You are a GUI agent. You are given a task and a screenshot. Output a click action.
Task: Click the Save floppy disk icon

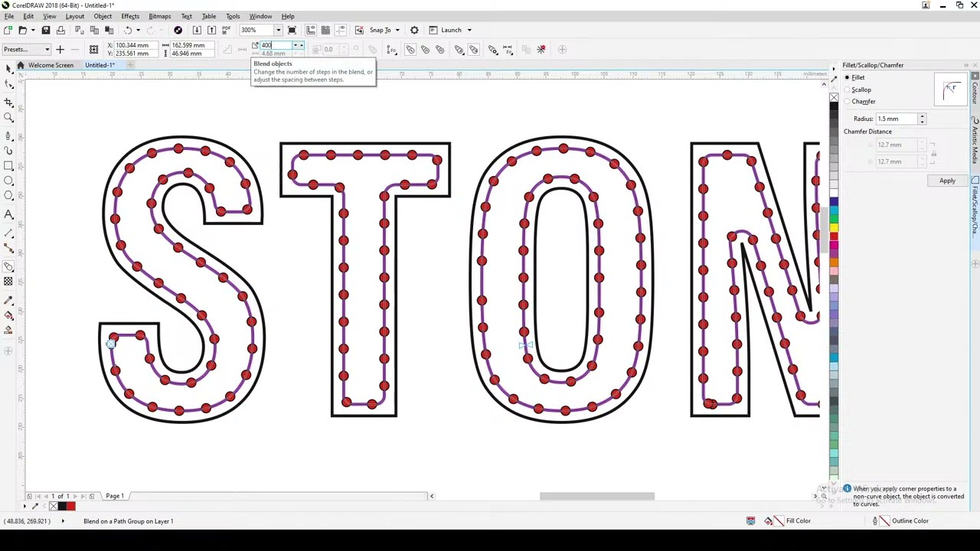tap(45, 30)
